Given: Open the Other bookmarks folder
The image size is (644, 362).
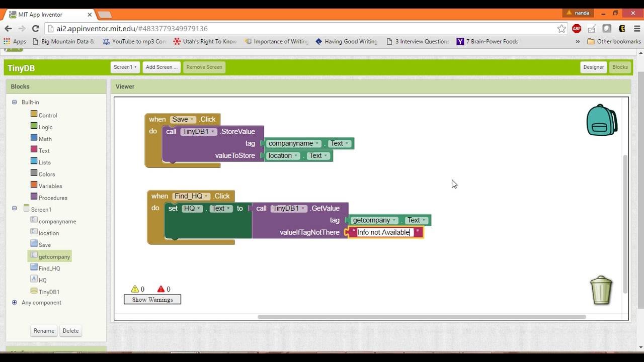Looking at the screenshot, I should pos(614,42).
